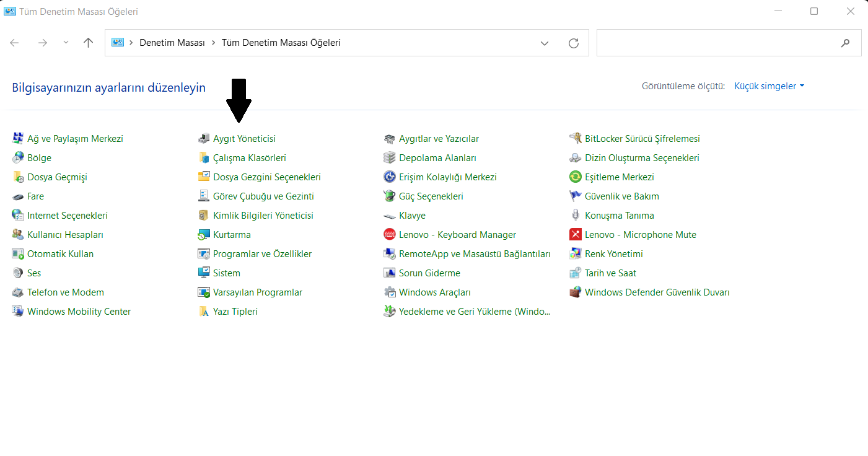Click the Denetim Masası breadcrumb
The width and height of the screenshot is (868, 456).
172,43
